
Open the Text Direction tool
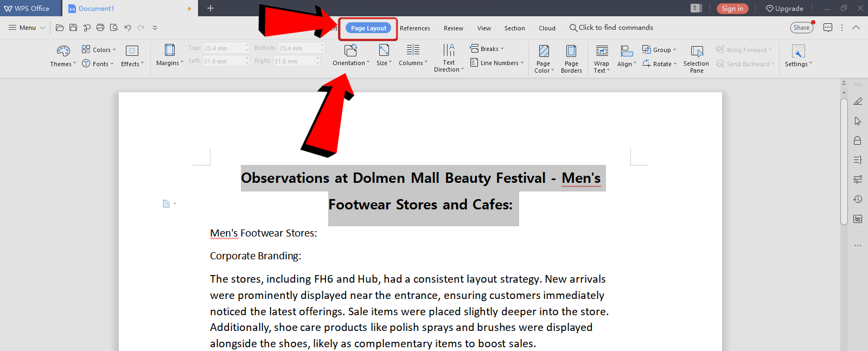pyautogui.click(x=449, y=51)
